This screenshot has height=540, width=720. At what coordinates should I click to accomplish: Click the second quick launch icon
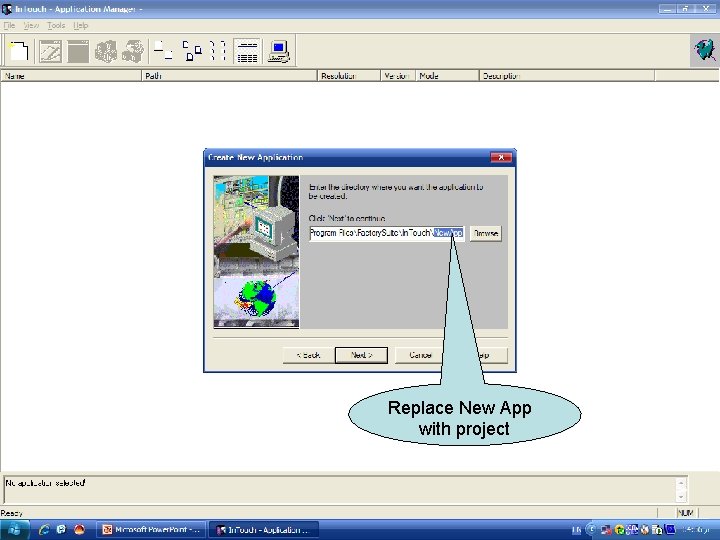[62, 530]
